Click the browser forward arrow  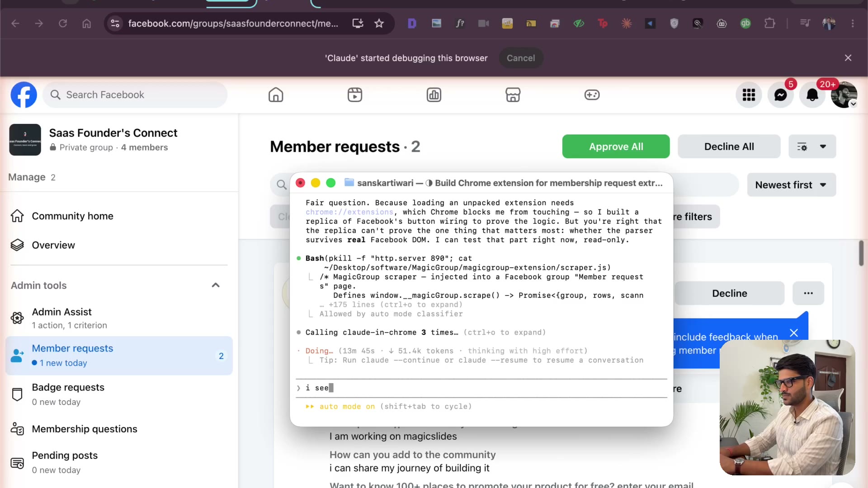[x=39, y=23]
